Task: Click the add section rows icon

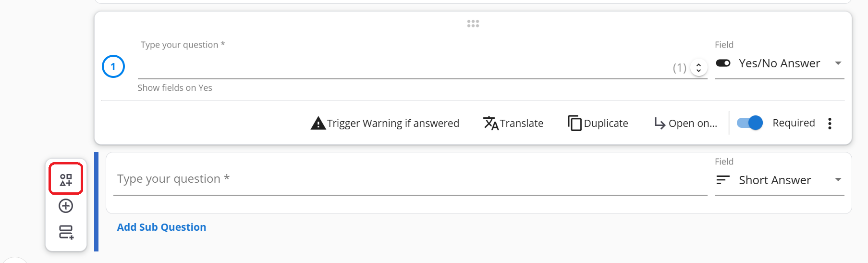Action: pos(66,232)
